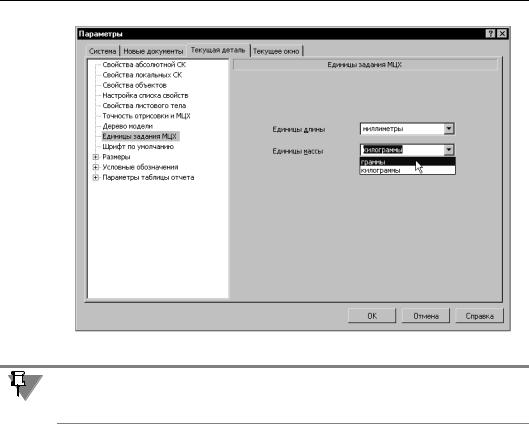Expand the Размеры tree node
Screen dimensions: 529x424
point(95,157)
